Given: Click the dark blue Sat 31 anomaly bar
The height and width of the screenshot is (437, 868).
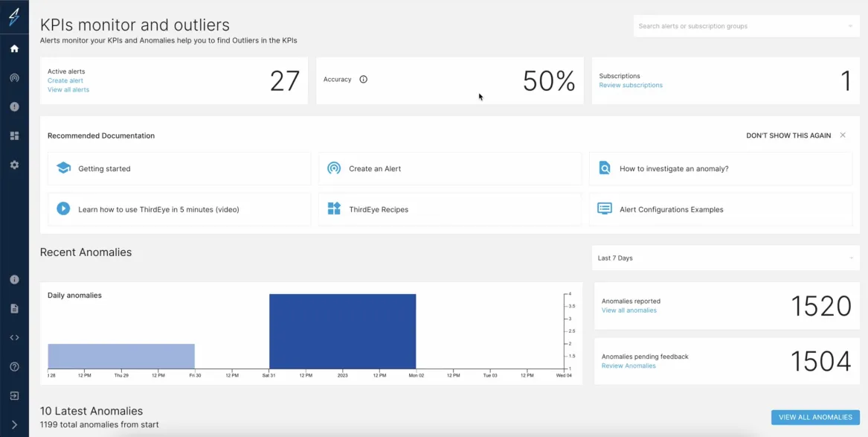Looking at the screenshot, I should click(x=342, y=331).
